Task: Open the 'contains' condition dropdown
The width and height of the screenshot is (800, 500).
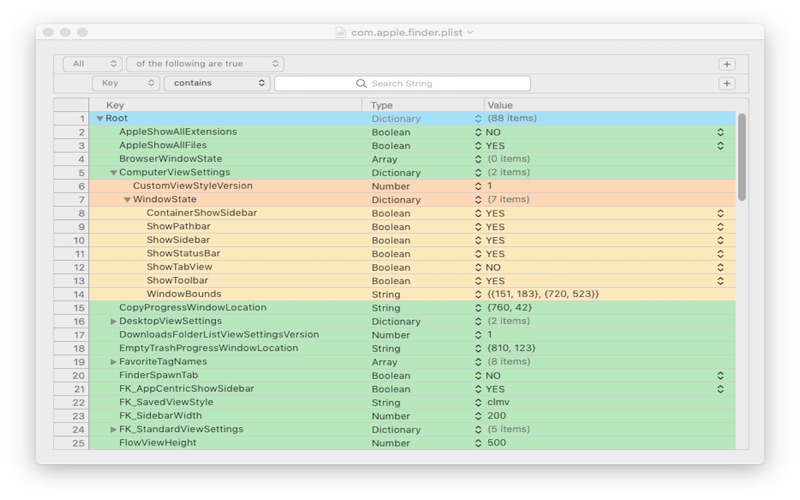Action: tap(216, 83)
